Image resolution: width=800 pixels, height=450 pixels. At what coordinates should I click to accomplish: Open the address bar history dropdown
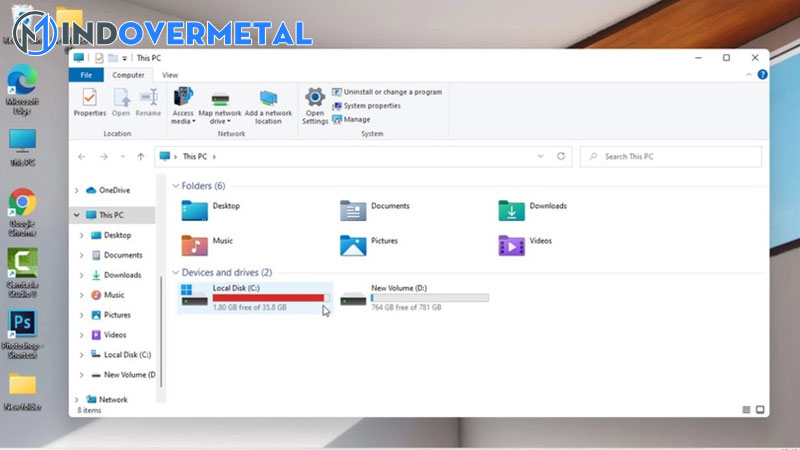(x=541, y=157)
